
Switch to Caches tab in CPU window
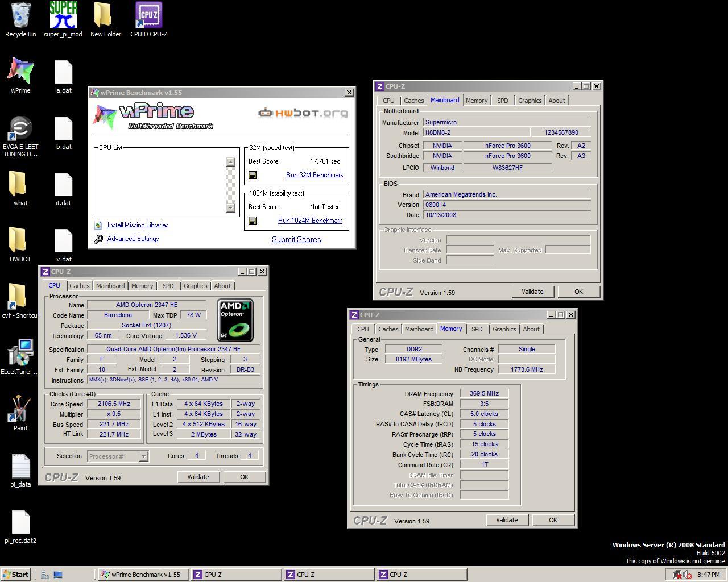79,286
